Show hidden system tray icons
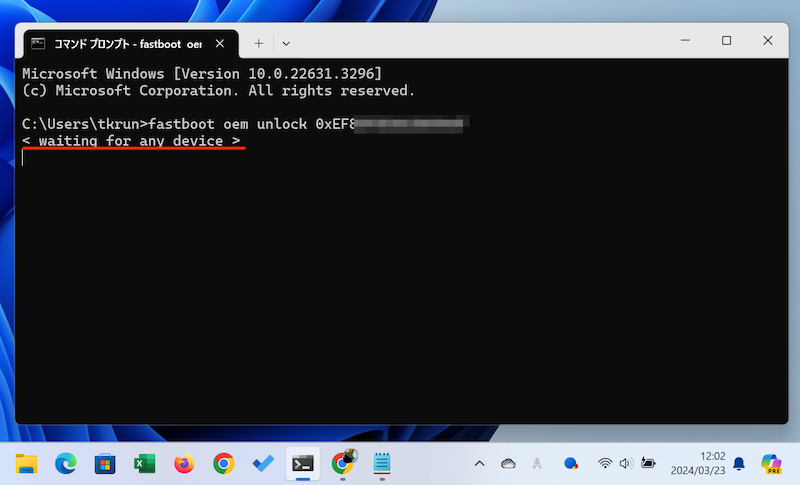 [x=479, y=463]
